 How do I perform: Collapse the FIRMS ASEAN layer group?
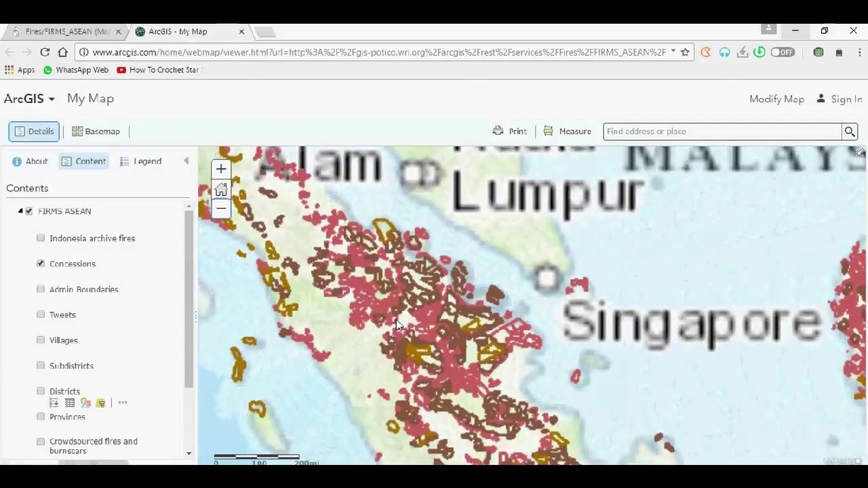pyautogui.click(x=20, y=211)
